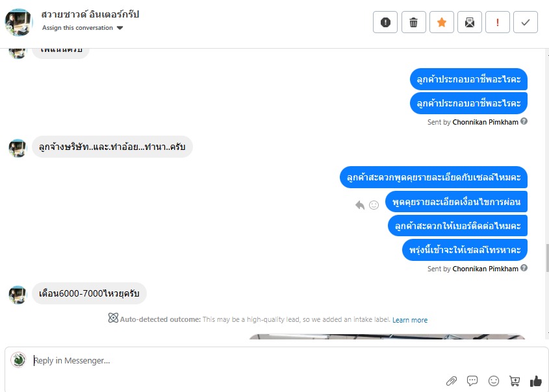The height and width of the screenshot is (392, 549).
Task: Open saved replies speech bubble icon
Action: click(x=472, y=381)
